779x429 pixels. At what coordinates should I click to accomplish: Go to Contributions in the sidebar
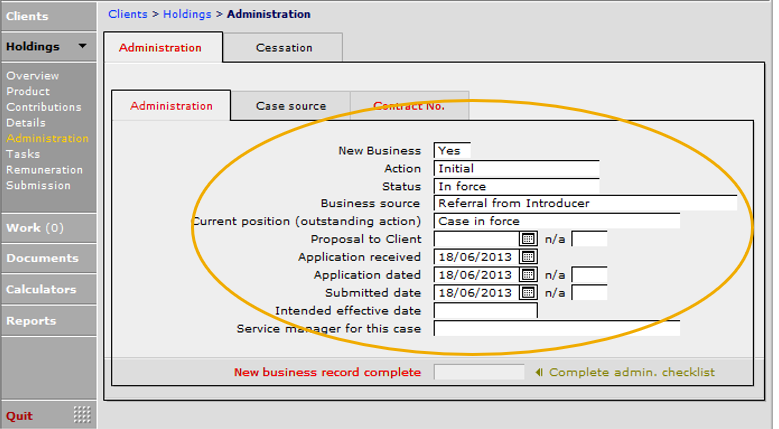(44, 107)
